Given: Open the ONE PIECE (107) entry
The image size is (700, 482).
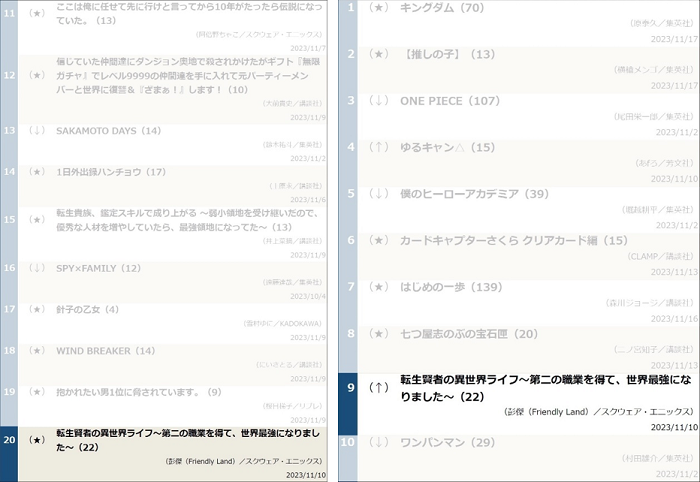Looking at the screenshot, I should tap(450, 101).
